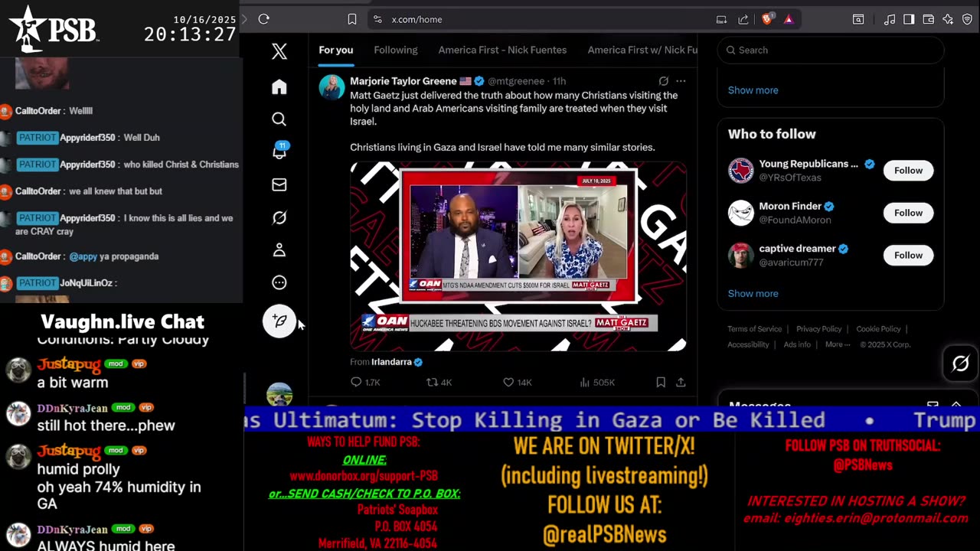The width and height of the screenshot is (980, 551).
Task: Open More circle icon in sidebar
Action: [279, 282]
